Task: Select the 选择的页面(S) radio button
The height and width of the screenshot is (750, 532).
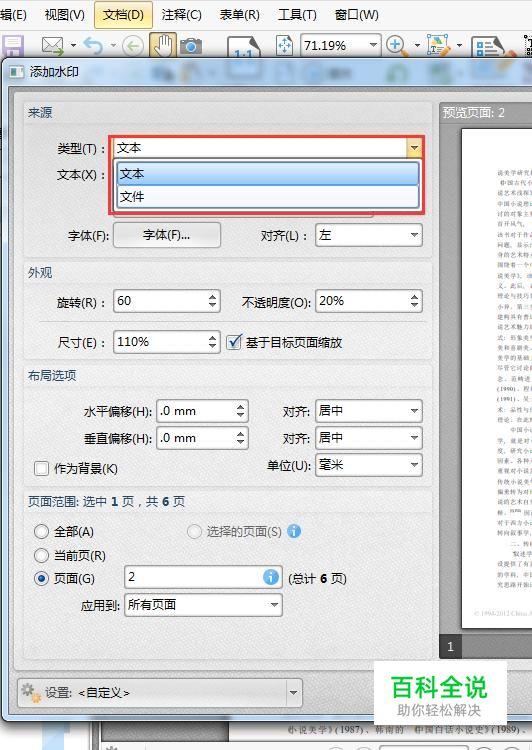Action: tap(194, 531)
